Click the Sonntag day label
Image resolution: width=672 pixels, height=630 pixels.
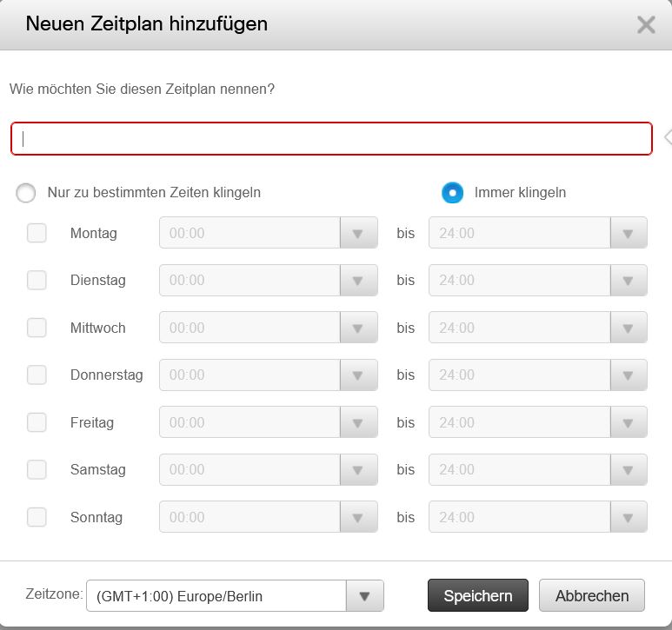coord(96,517)
